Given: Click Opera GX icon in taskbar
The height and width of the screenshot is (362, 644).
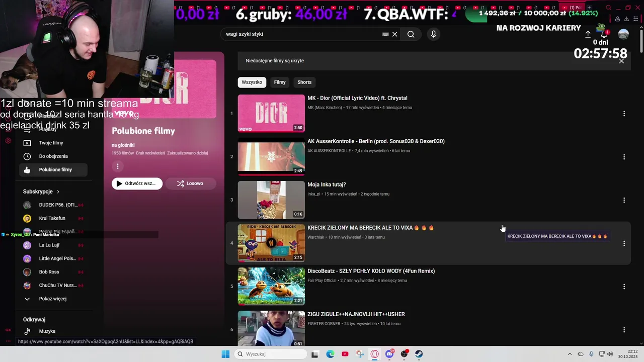Looking at the screenshot, I should 374,354.
